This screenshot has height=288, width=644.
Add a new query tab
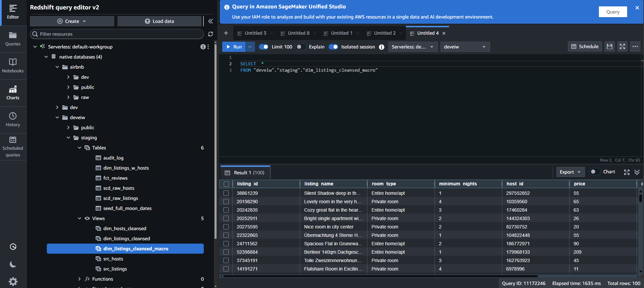(x=226, y=33)
